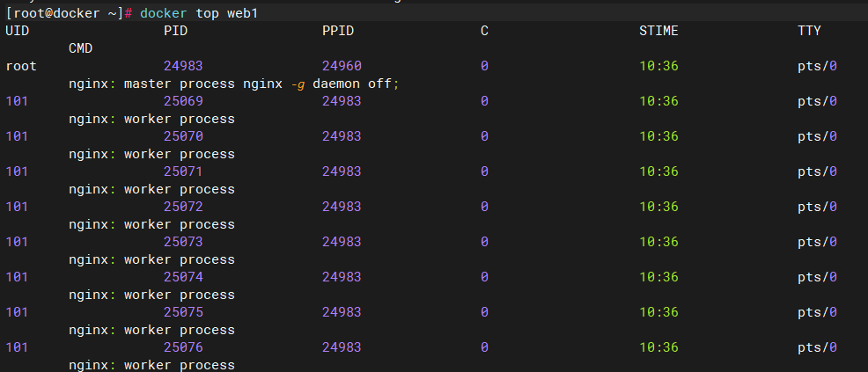Screen dimensions: 868x372
Task: Click PID 25076
Action: [x=183, y=347]
